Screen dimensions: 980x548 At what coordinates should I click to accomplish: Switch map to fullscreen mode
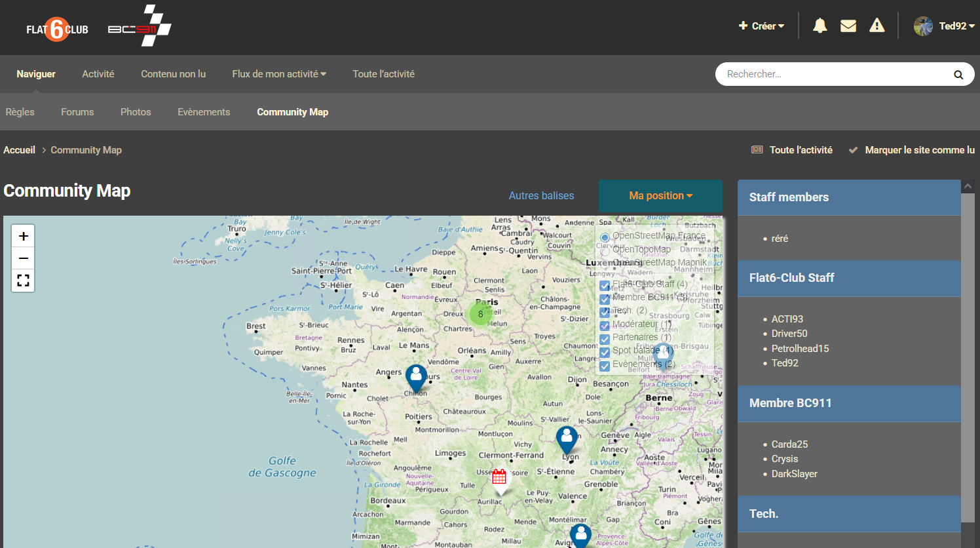(x=23, y=281)
